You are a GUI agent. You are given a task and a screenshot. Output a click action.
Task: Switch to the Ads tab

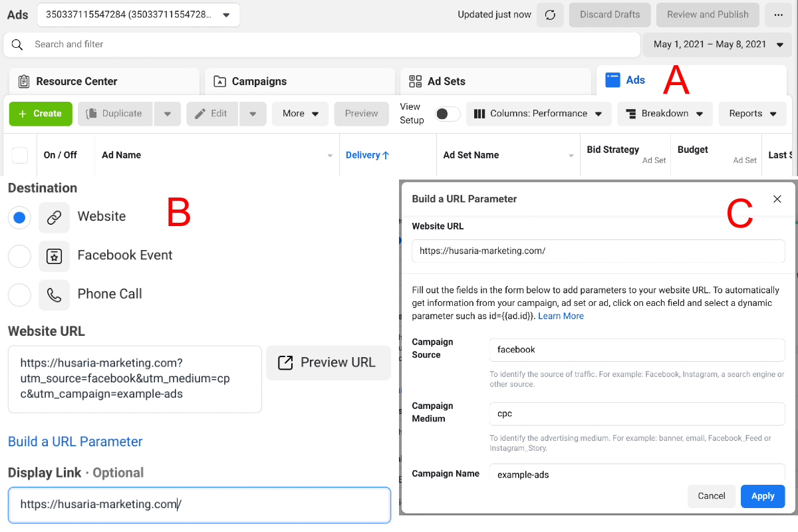point(692,80)
